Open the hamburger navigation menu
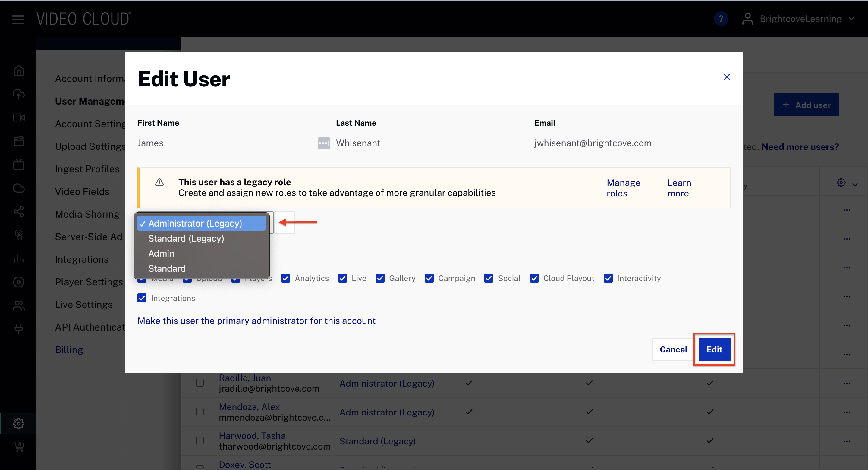The image size is (868, 470). (18, 19)
